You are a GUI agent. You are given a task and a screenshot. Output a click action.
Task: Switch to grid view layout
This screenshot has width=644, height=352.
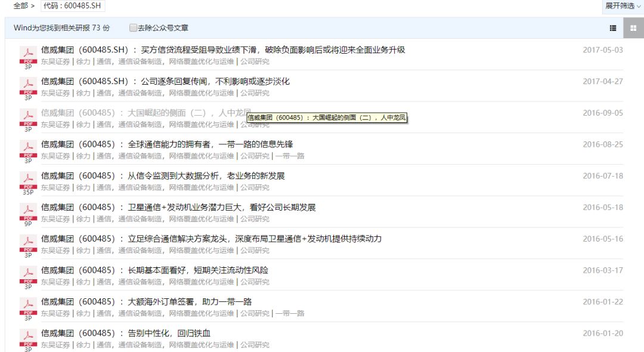633,28
